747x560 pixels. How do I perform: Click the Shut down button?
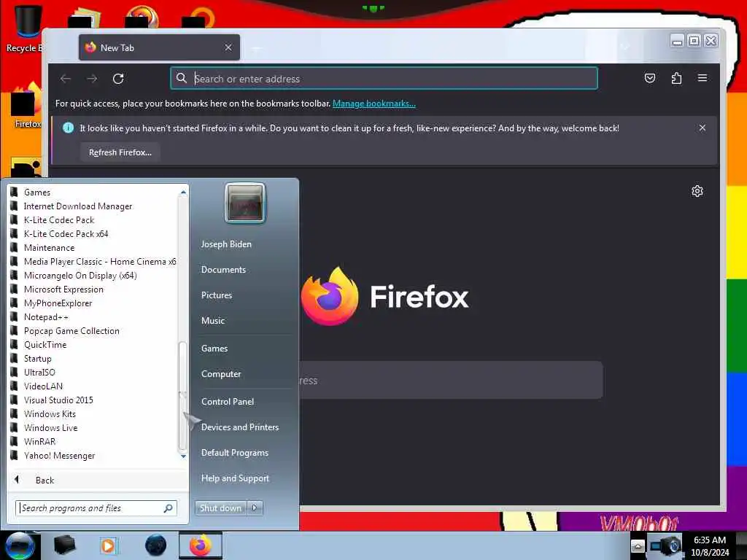coord(220,508)
